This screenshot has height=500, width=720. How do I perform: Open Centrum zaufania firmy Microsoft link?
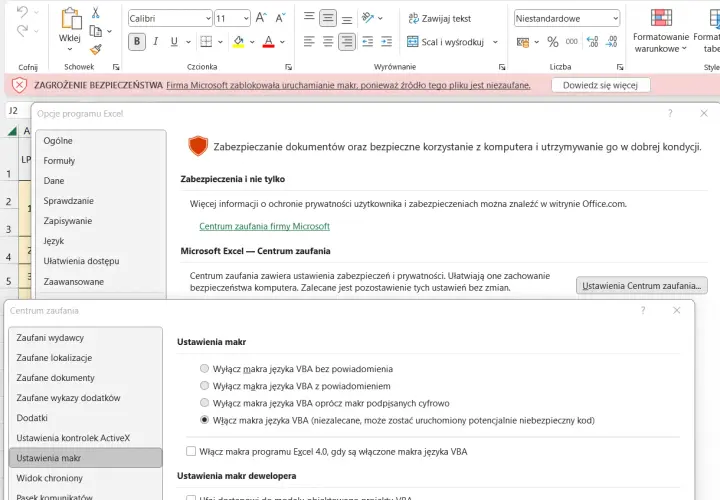pyautogui.click(x=264, y=226)
